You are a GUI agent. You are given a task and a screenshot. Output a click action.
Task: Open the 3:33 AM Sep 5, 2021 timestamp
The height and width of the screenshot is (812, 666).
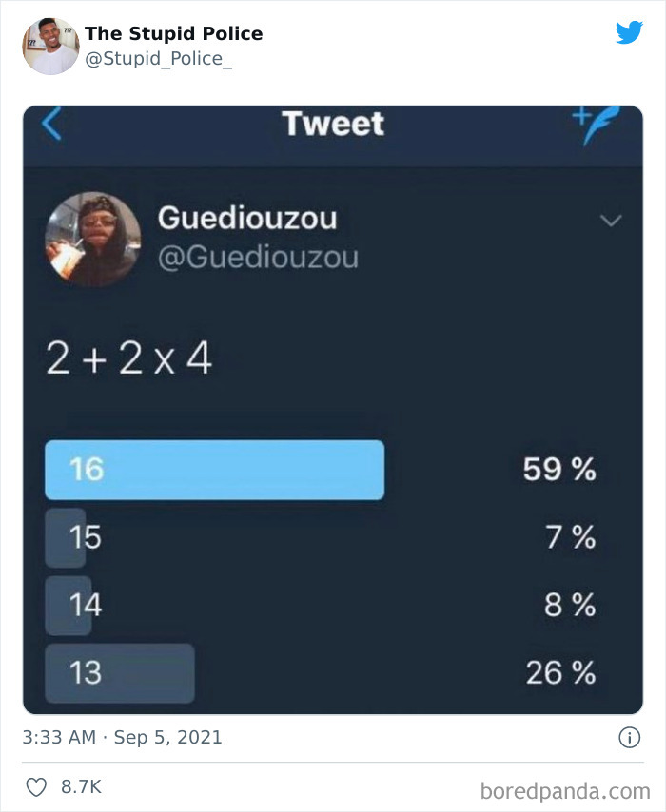point(123,737)
